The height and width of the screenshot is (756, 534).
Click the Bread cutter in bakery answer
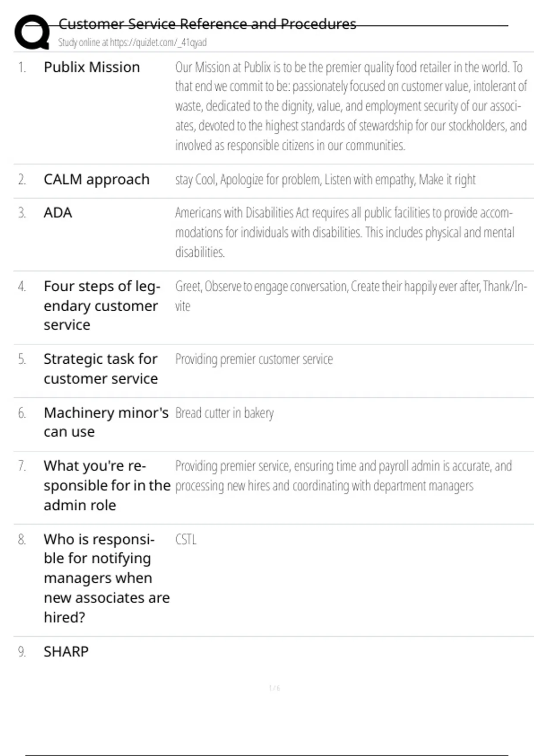tap(224, 413)
